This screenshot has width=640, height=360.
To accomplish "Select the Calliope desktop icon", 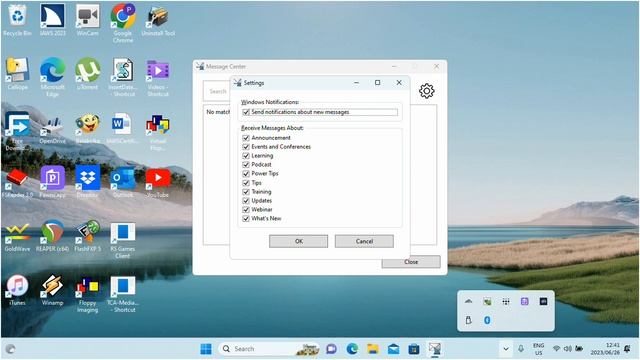I will [x=18, y=74].
